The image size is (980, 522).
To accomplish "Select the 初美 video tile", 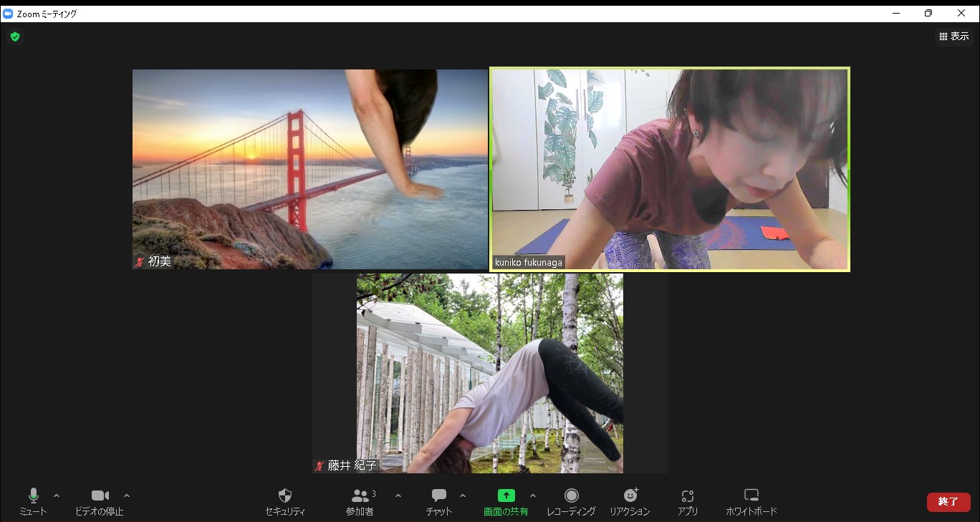I will (310, 169).
